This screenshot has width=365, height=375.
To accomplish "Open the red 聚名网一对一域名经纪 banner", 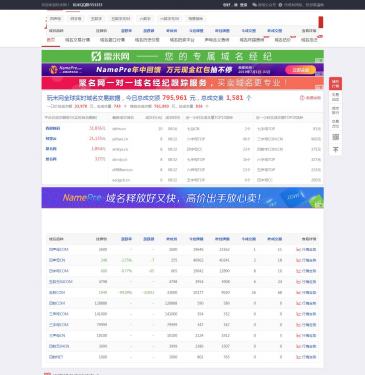I will pyautogui.click(x=182, y=83).
